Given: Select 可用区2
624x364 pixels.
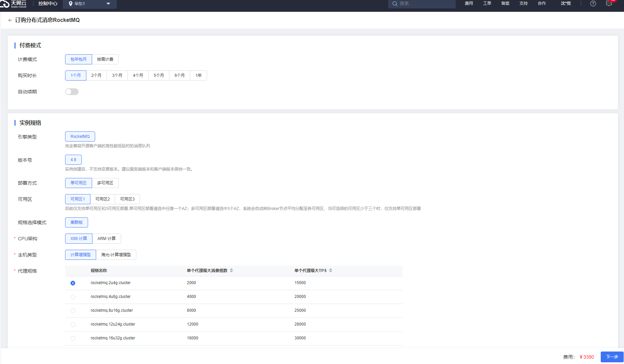Looking at the screenshot, I should tap(103, 199).
